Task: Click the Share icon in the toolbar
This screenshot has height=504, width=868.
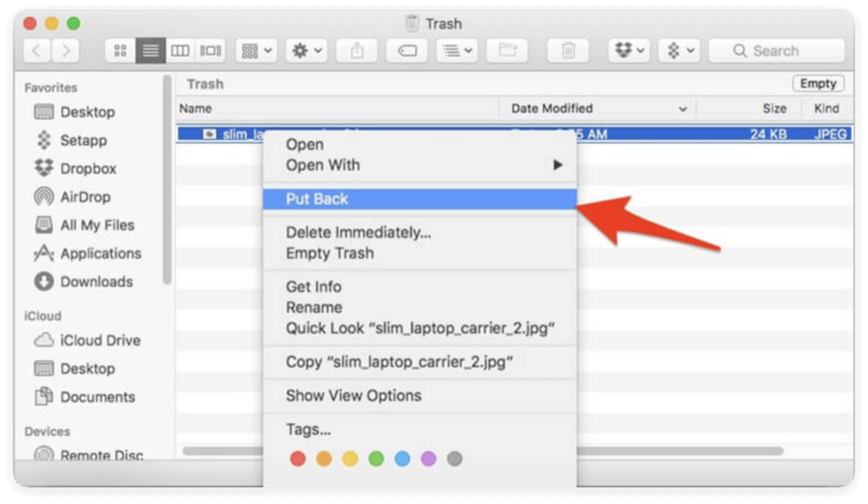Action: pos(357,50)
